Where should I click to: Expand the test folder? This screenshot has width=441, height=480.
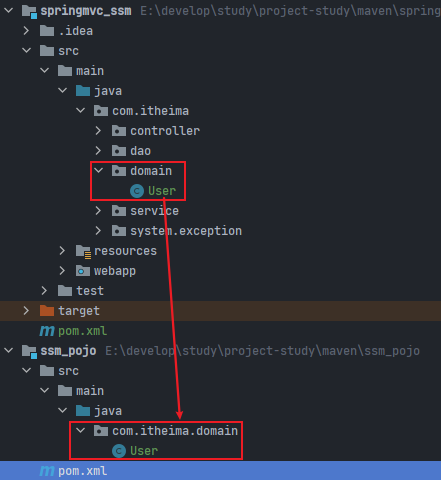pyautogui.click(x=44, y=291)
